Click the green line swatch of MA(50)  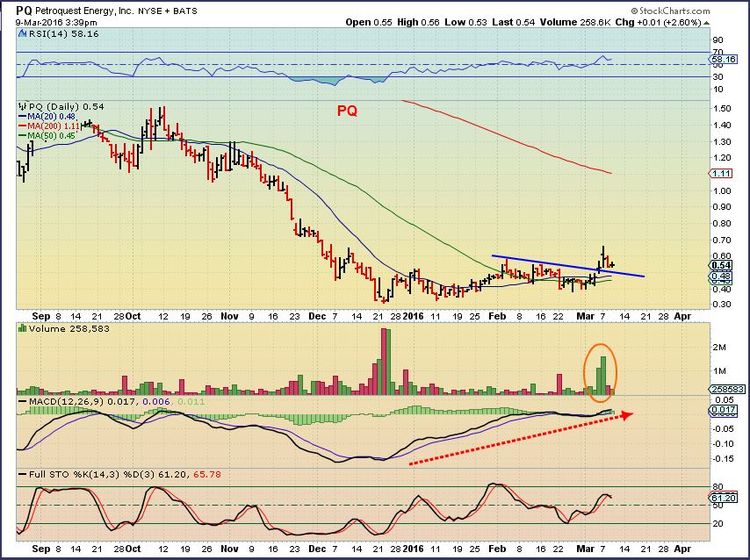pos(23,136)
